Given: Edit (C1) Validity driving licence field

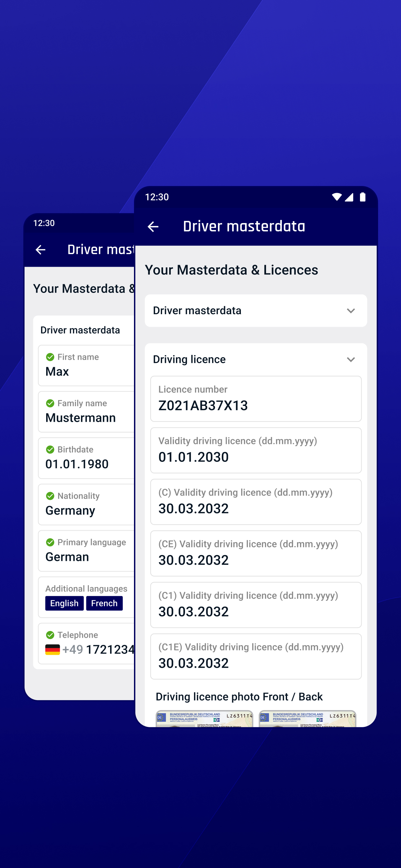Looking at the screenshot, I should click(256, 605).
